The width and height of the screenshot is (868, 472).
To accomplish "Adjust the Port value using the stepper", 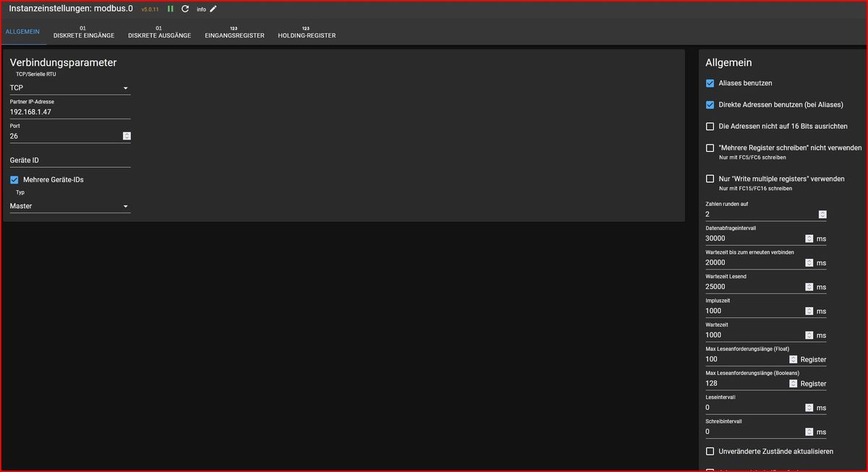I will 127,136.
